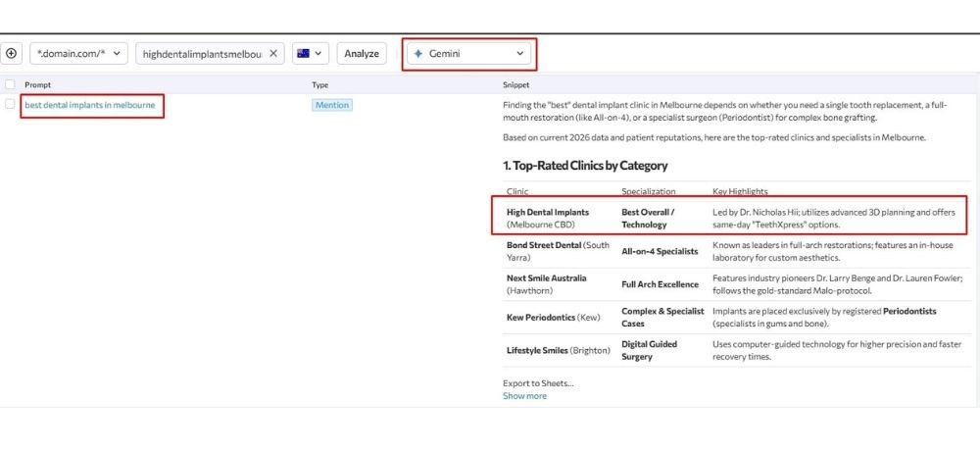Click the registered Periodontists highlights text
980x453 pixels.
pyautogui.click(x=824, y=318)
